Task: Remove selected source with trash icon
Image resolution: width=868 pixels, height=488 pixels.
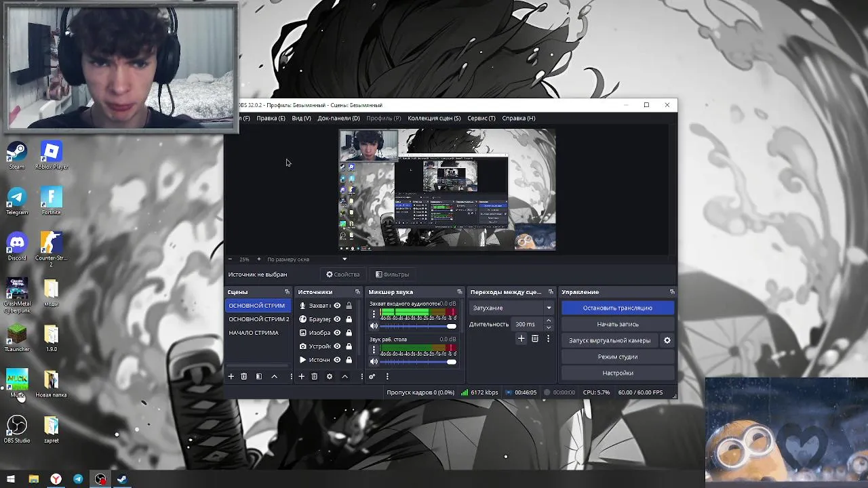Action: (314, 376)
